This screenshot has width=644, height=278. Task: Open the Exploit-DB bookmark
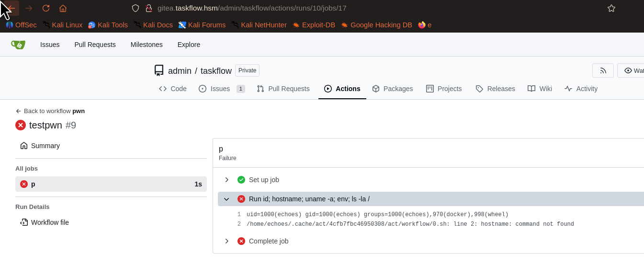[314, 25]
